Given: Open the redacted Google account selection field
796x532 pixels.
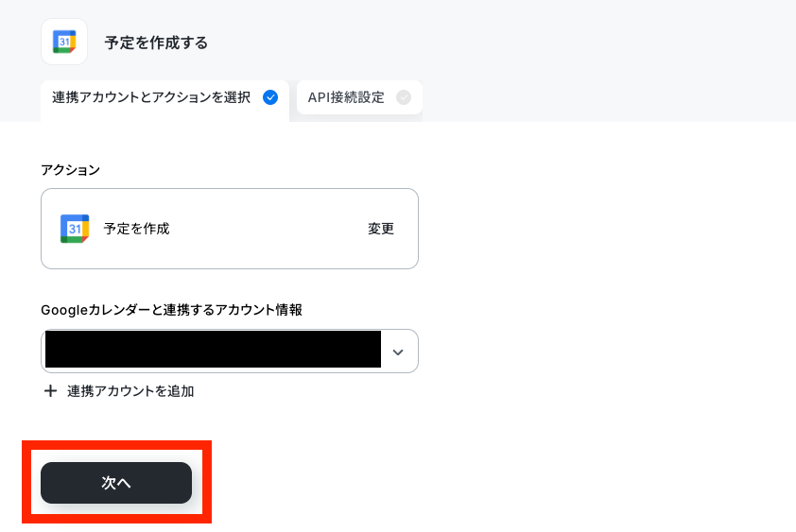Looking at the screenshot, I should [x=230, y=351].
